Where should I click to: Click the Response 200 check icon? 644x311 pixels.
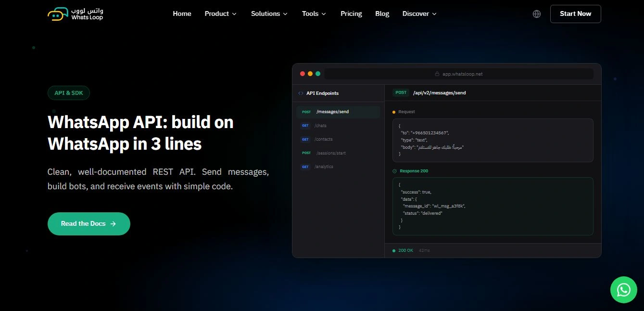(x=395, y=171)
